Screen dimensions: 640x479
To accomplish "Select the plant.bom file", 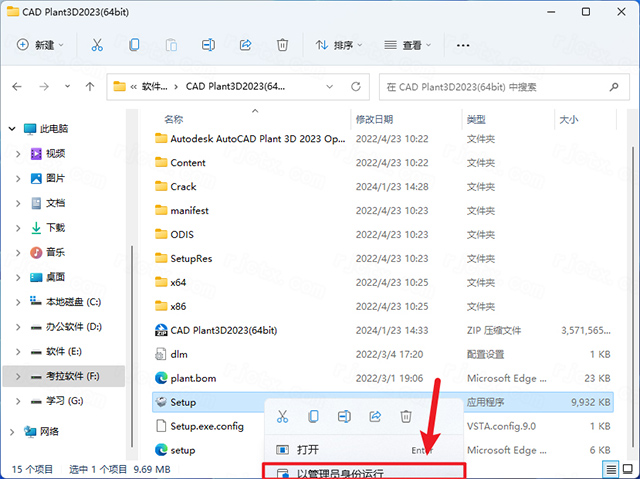I will pyautogui.click(x=186, y=378).
